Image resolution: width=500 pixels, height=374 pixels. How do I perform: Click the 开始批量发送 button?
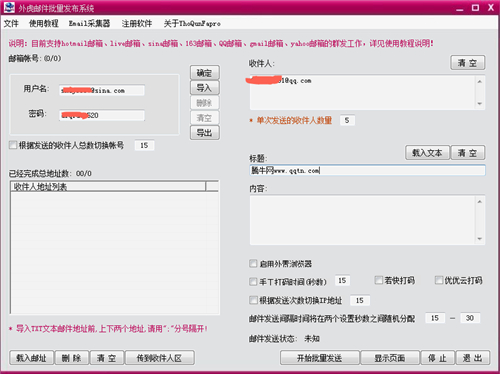click(320, 358)
